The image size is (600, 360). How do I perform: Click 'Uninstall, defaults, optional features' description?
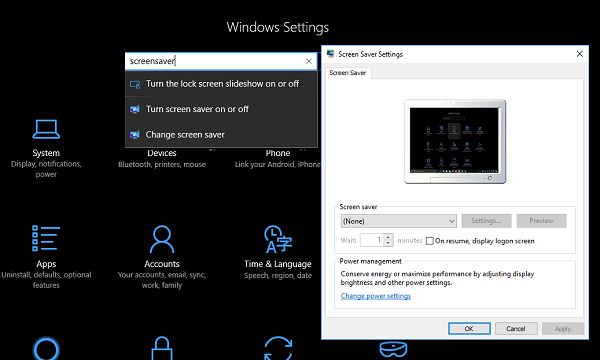[x=46, y=280]
